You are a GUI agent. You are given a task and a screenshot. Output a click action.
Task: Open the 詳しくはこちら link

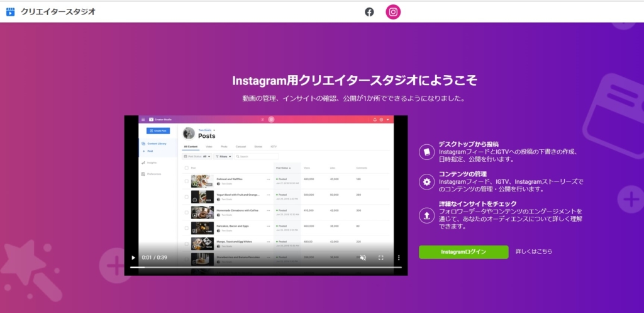click(x=534, y=252)
